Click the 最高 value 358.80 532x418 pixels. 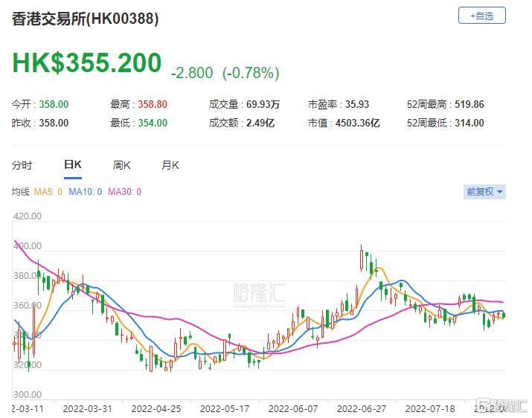click(x=153, y=104)
